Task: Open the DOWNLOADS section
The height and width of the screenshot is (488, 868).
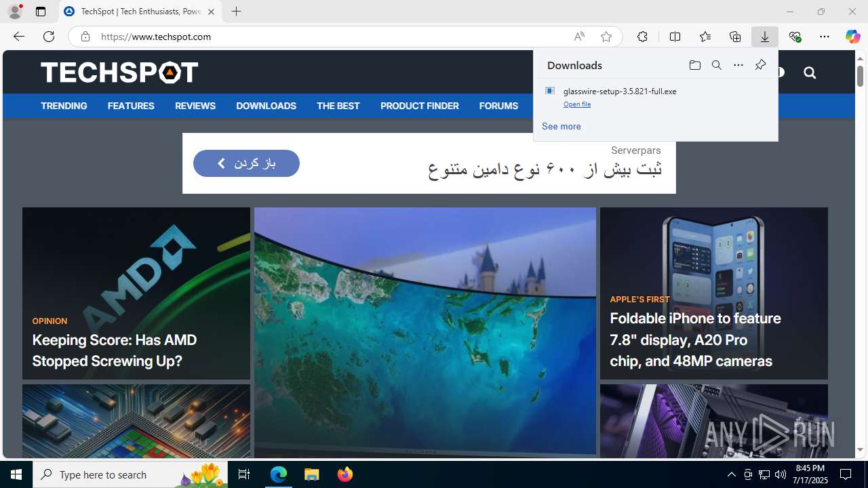Action: pos(266,106)
